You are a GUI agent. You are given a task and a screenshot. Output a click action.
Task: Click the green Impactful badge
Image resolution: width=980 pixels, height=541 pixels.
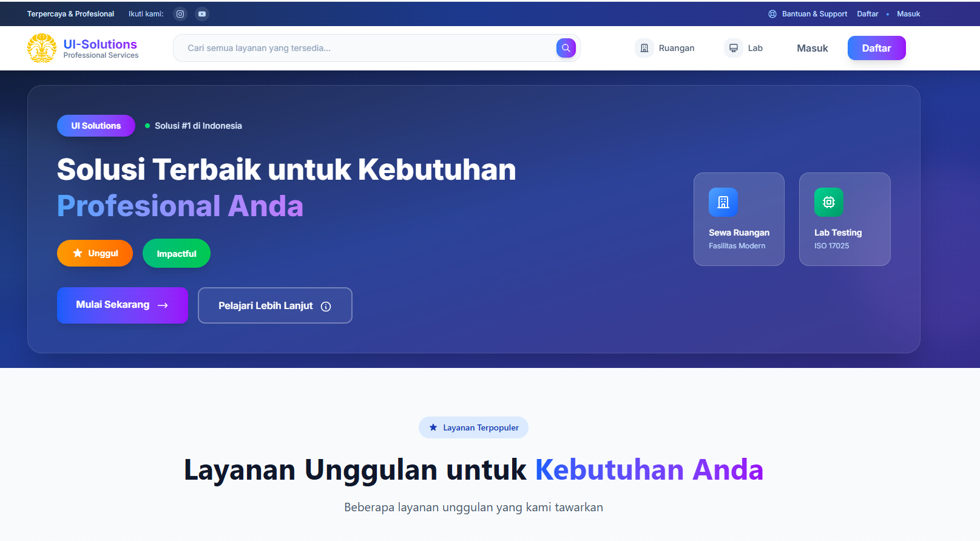pyautogui.click(x=177, y=254)
